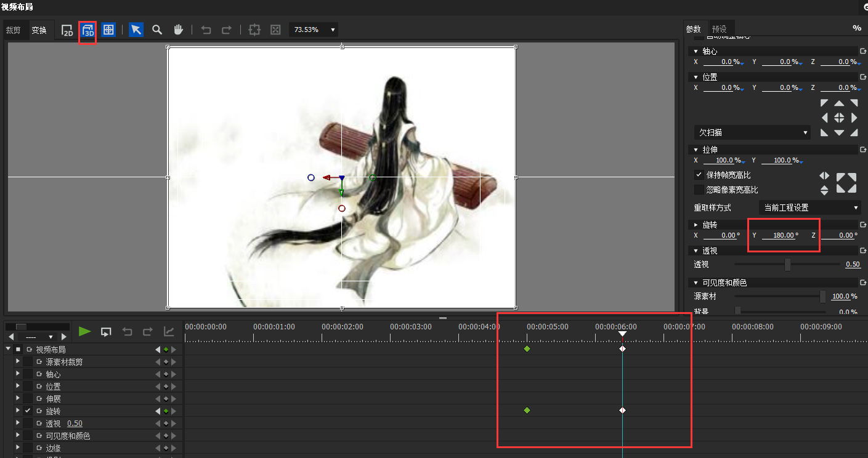Click loop playback icon beside play
The height and width of the screenshot is (458, 868).
106,332
